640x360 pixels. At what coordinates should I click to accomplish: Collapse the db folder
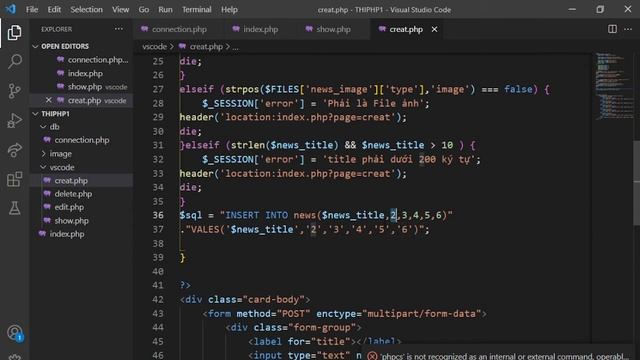(54, 127)
